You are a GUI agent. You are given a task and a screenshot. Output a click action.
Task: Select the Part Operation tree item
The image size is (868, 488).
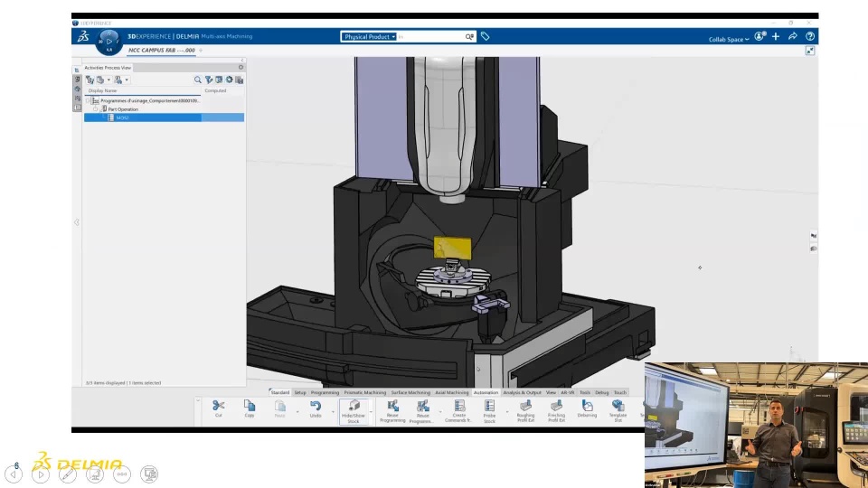click(x=123, y=109)
